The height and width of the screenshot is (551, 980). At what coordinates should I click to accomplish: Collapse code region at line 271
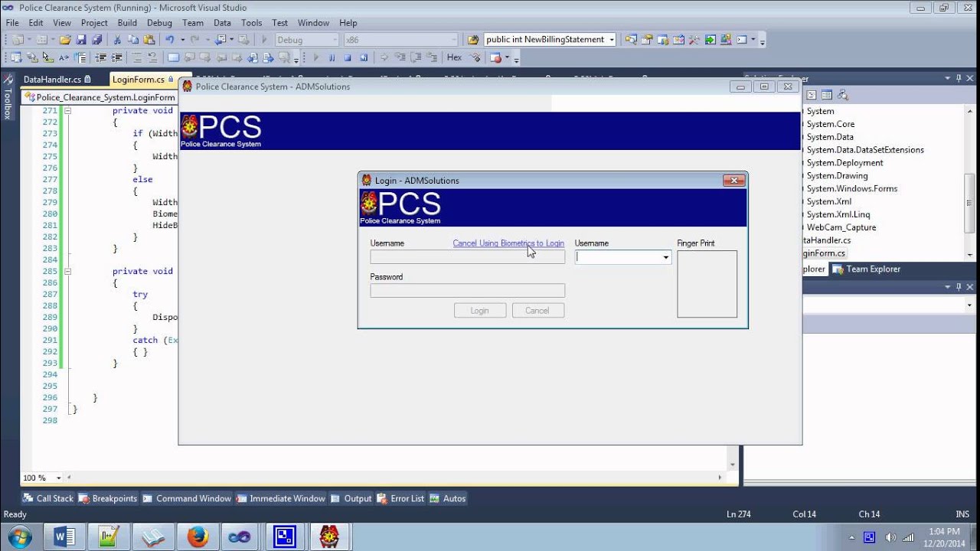(67, 110)
